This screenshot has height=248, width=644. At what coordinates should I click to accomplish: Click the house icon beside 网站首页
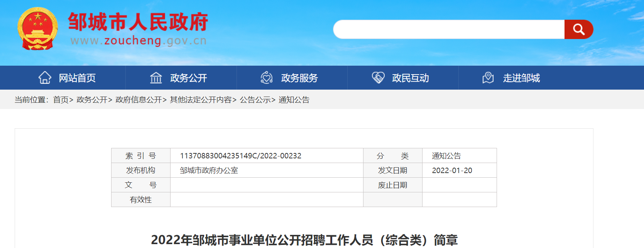tap(45, 78)
